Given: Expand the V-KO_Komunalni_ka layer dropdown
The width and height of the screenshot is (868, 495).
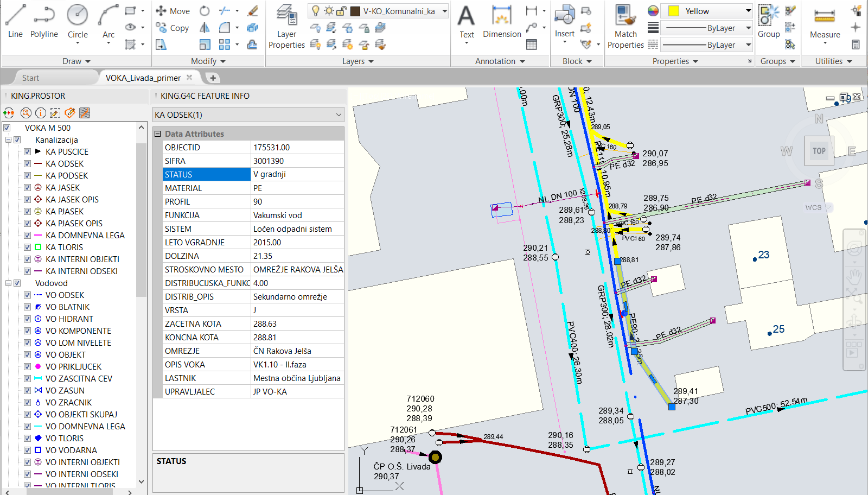Looking at the screenshot, I should point(444,11).
